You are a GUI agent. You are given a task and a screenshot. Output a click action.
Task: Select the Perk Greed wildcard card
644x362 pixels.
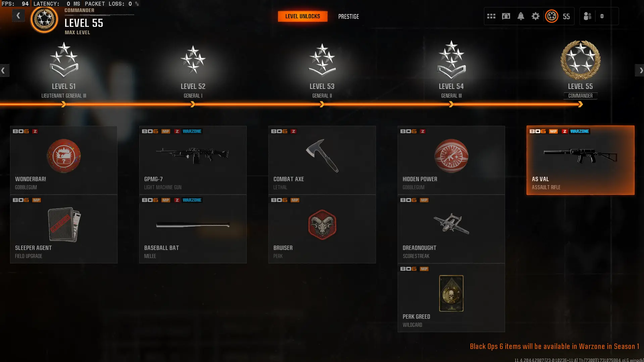click(451, 298)
